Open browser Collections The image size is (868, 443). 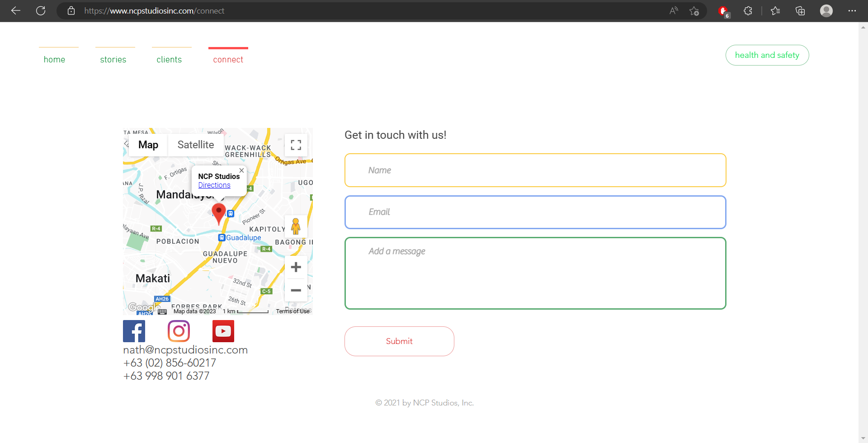click(800, 11)
